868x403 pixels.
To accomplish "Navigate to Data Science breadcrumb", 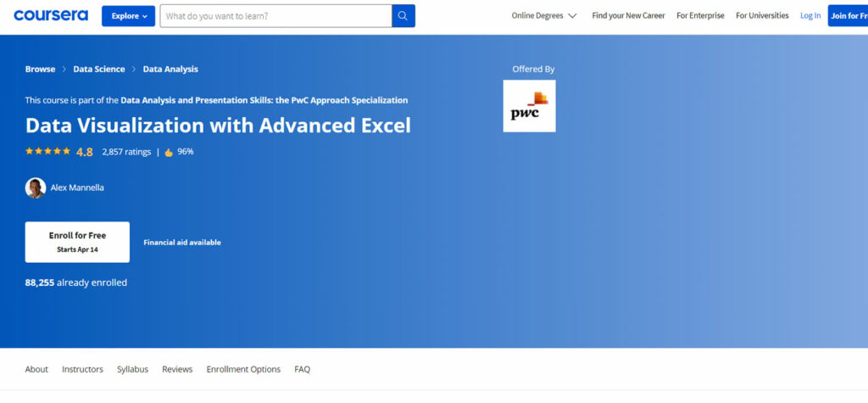I will [x=98, y=70].
